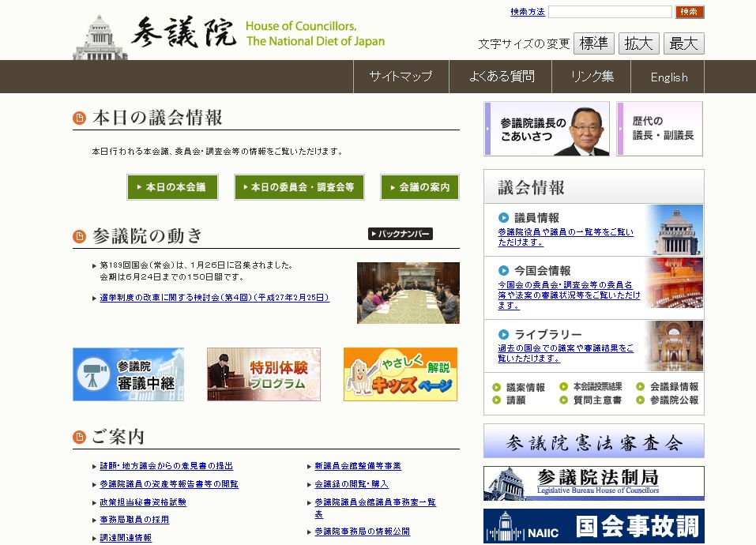This screenshot has height=545, width=756.
Task: Click blue circle icon beside 議員情報
Action: [x=503, y=217]
